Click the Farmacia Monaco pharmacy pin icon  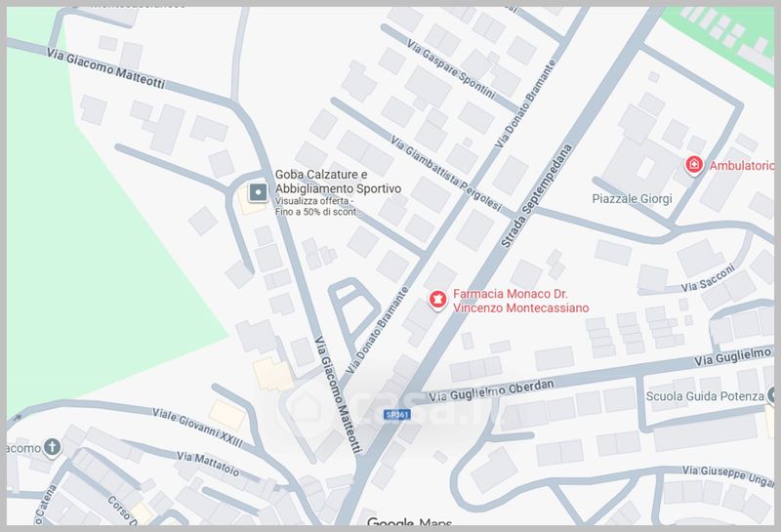point(437,301)
